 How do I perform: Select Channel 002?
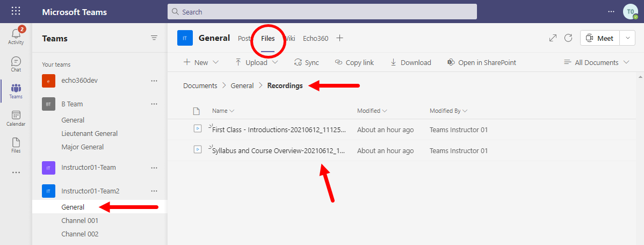coord(79,234)
